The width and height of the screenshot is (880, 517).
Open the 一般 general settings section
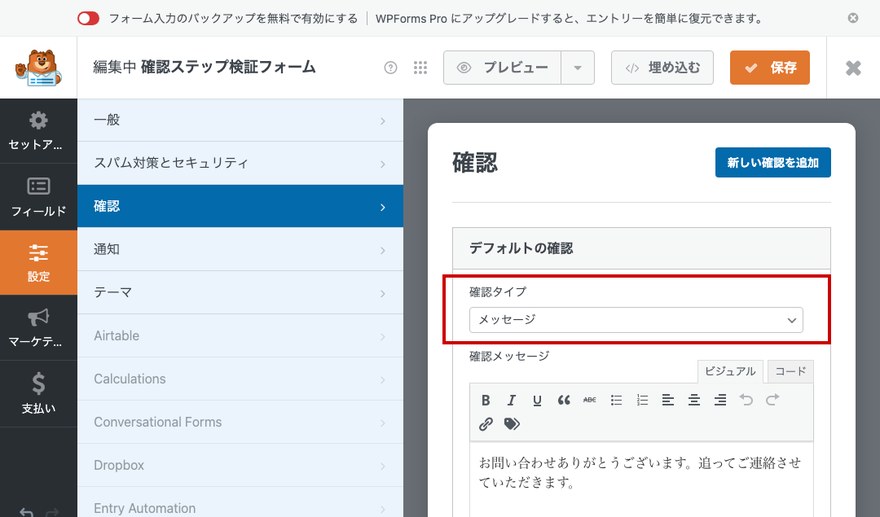[240, 120]
